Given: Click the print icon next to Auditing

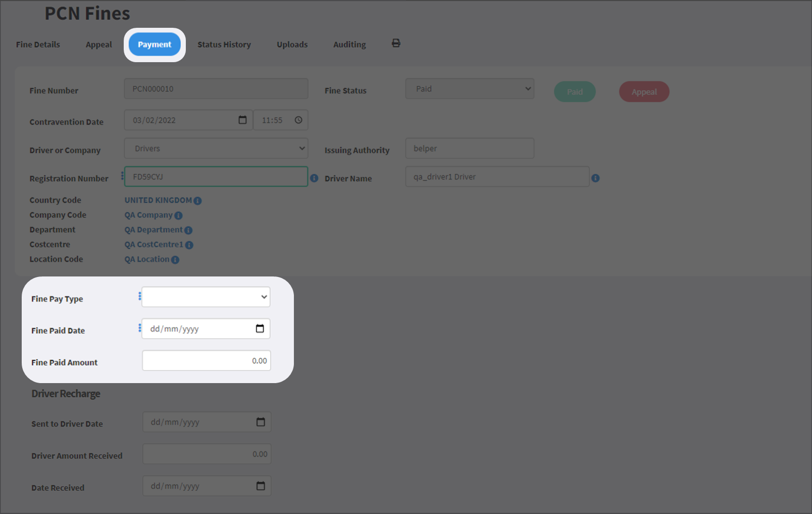Looking at the screenshot, I should (396, 43).
